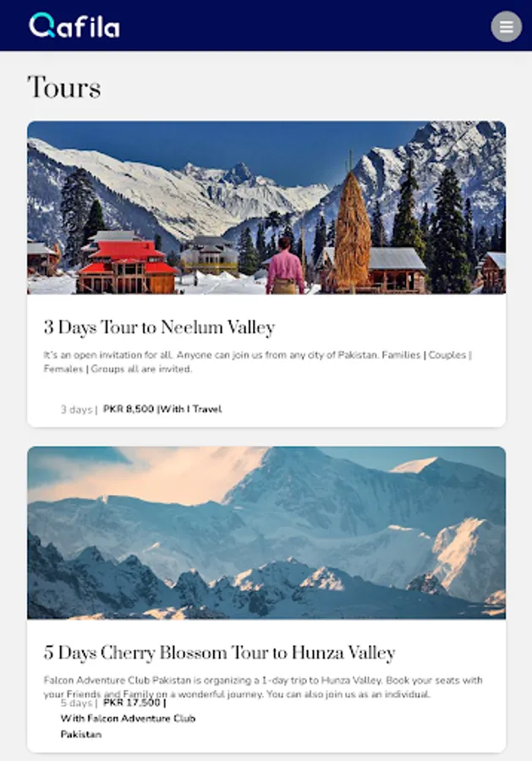Screen dimensions: 532x761
Task: Open the Neelum Valley snowy village photo
Action: (266, 207)
